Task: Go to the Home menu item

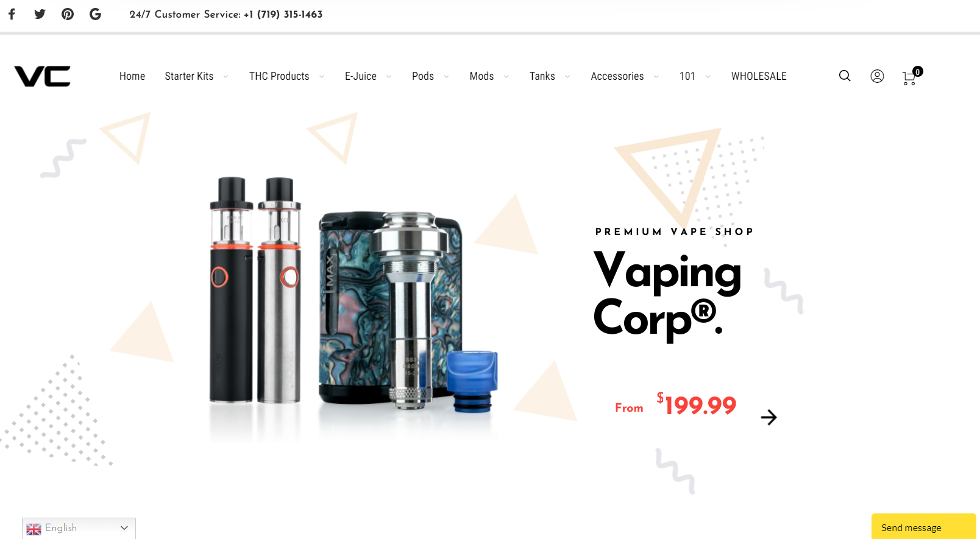Action: [132, 76]
